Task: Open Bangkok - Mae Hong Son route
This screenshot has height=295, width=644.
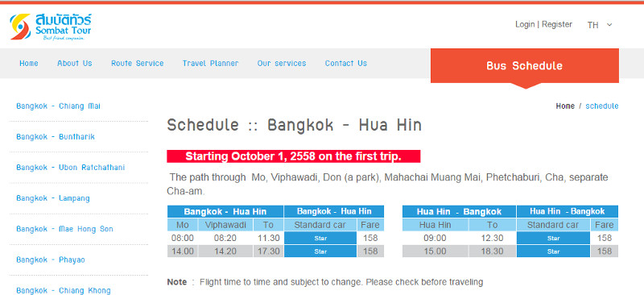Action: coord(64,229)
